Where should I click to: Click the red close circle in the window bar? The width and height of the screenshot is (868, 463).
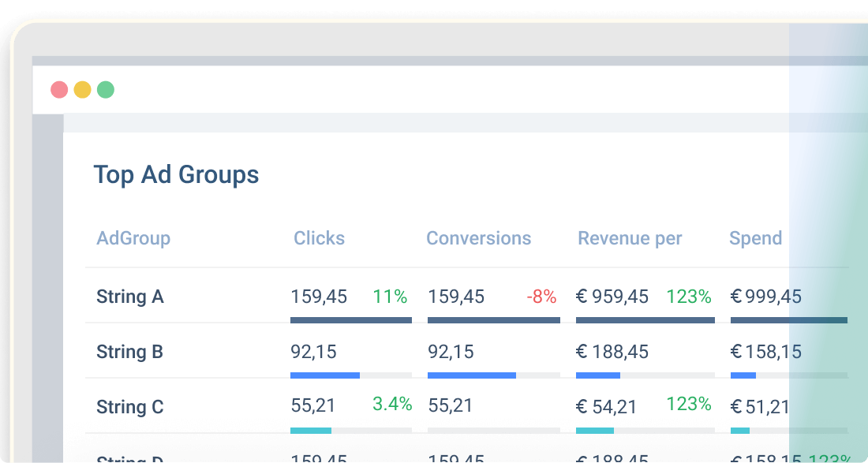59,89
